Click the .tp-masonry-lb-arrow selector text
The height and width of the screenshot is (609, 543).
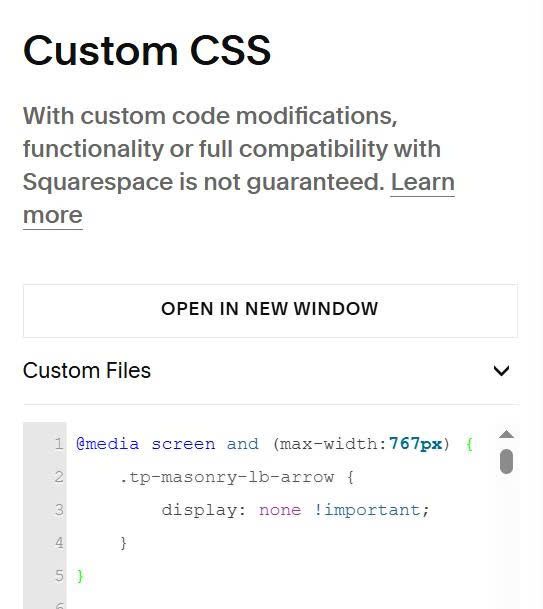tap(227, 477)
